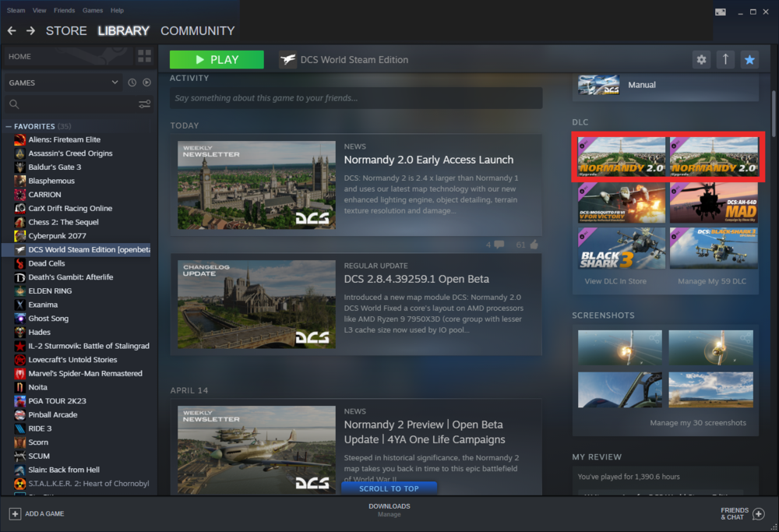
Task: Select Slain: Back from Hell entry
Action: (x=64, y=470)
